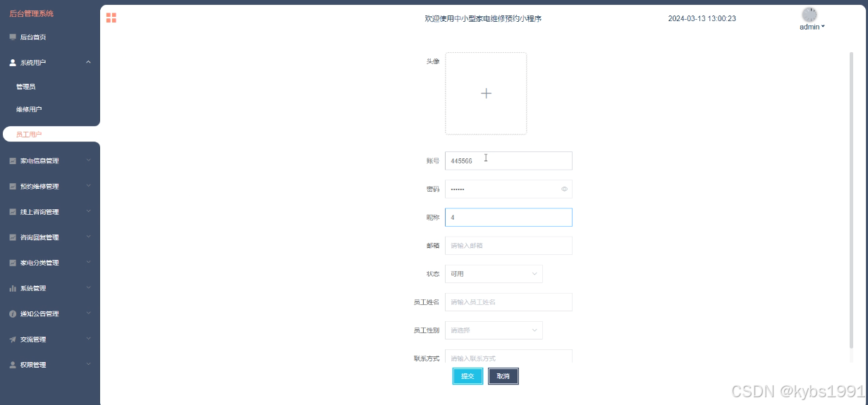The height and width of the screenshot is (405, 868).
Task: Click the 提交 submit button
Action: click(467, 376)
